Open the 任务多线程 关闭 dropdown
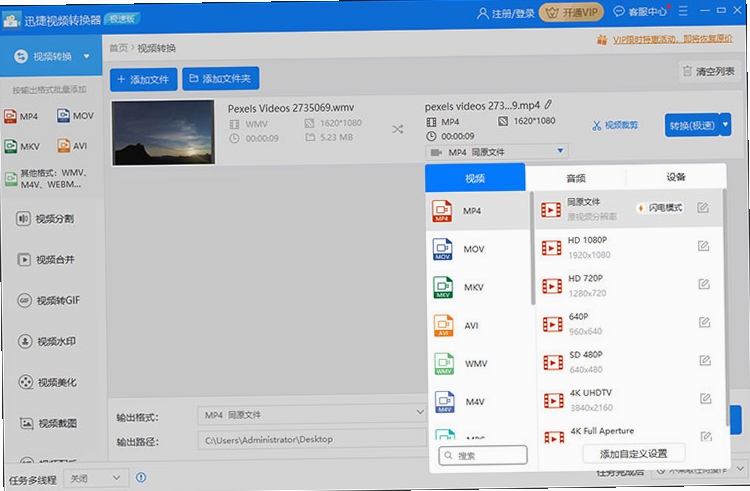The width and height of the screenshot is (750, 491). (x=94, y=478)
